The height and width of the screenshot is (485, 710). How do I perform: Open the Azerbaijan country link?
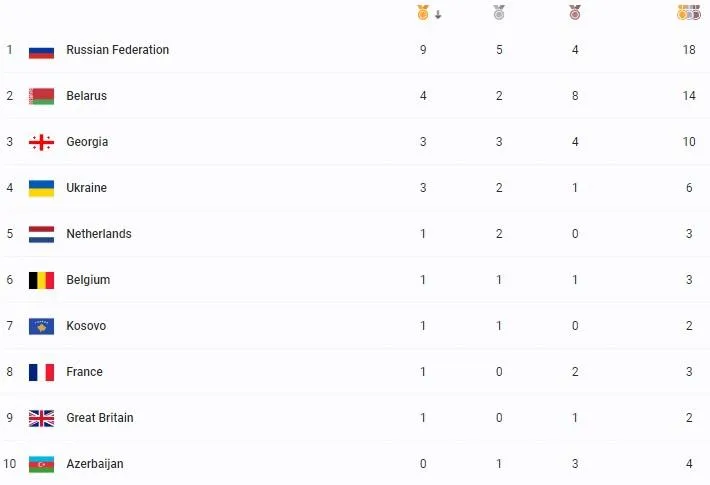tap(95, 464)
